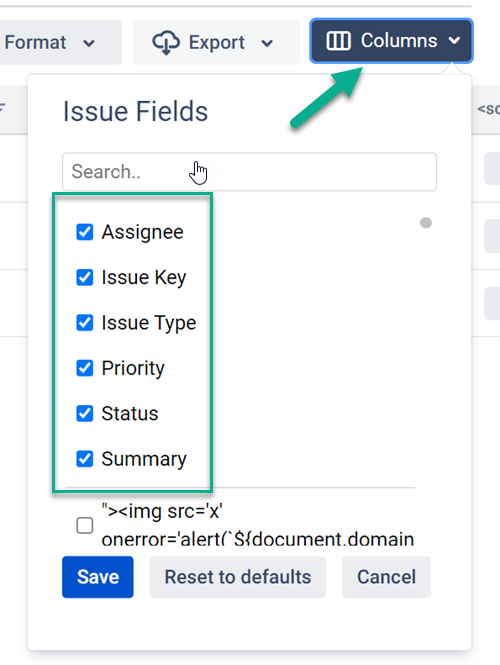Toggle the Summary checkbox off

point(85,459)
